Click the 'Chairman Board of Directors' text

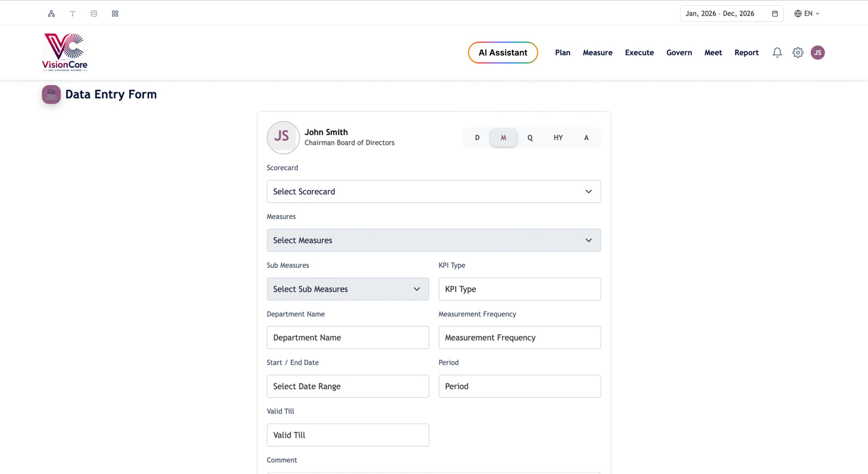tap(349, 143)
